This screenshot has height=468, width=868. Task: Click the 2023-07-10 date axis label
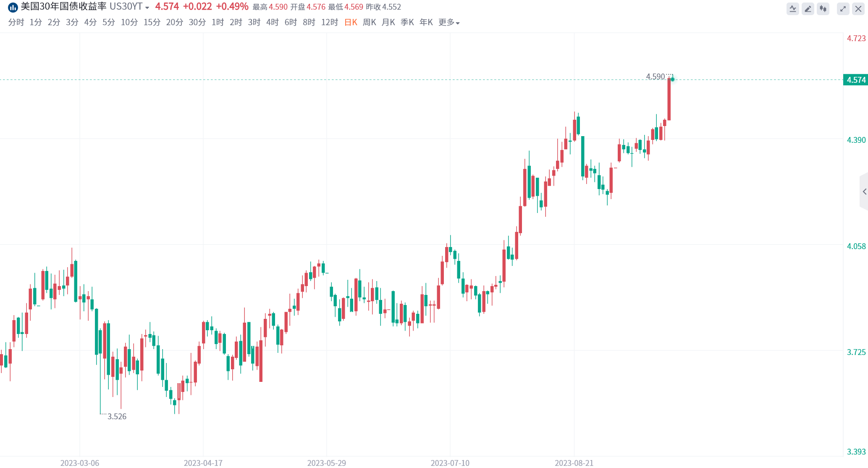tap(450, 463)
